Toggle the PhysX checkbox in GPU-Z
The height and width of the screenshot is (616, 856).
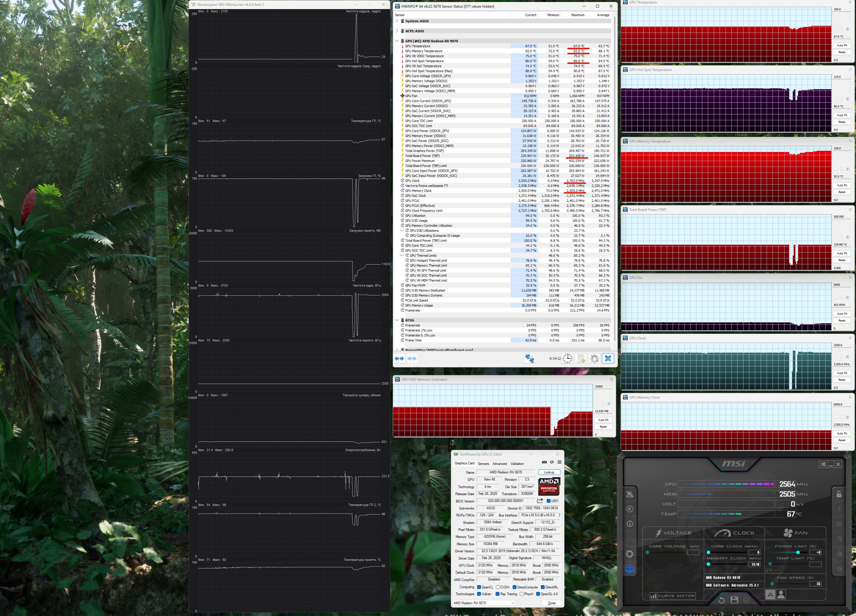521,594
